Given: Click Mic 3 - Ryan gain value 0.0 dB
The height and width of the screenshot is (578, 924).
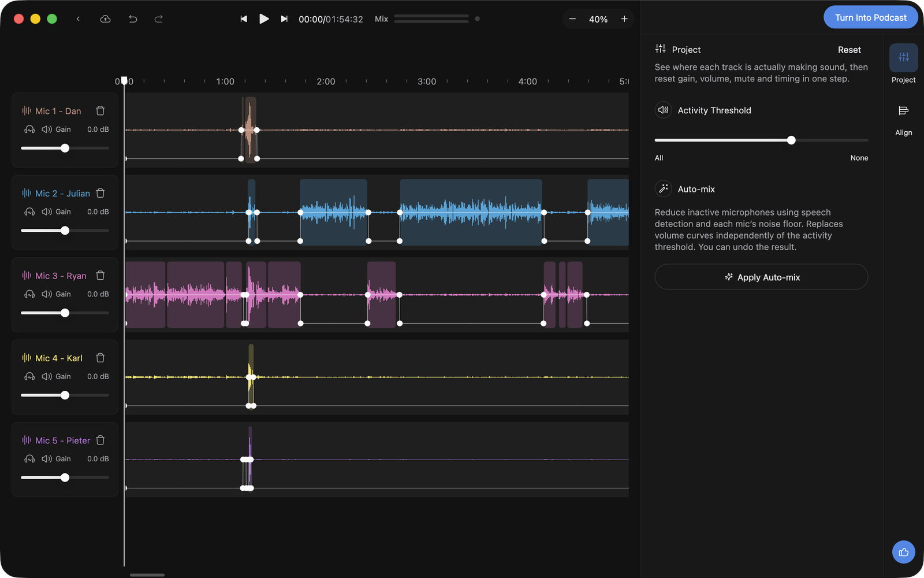Looking at the screenshot, I should pyautogui.click(x=98, y=294).
